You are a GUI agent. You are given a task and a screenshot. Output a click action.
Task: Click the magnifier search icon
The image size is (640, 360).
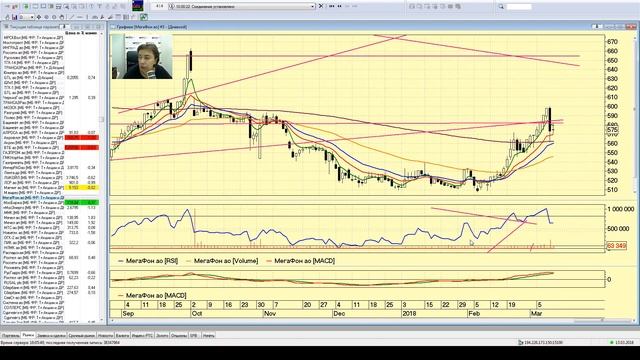tap(501, 7)
